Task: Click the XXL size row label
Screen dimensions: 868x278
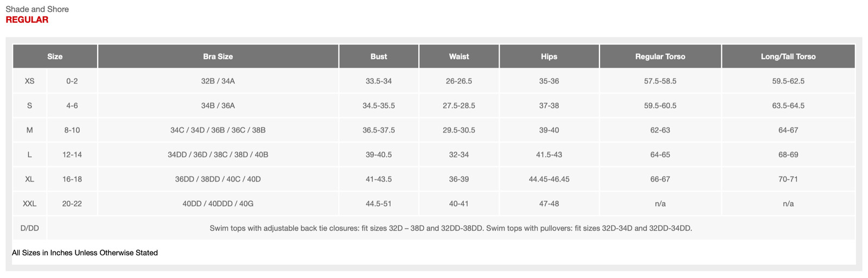Action: (x=30, y=204)
